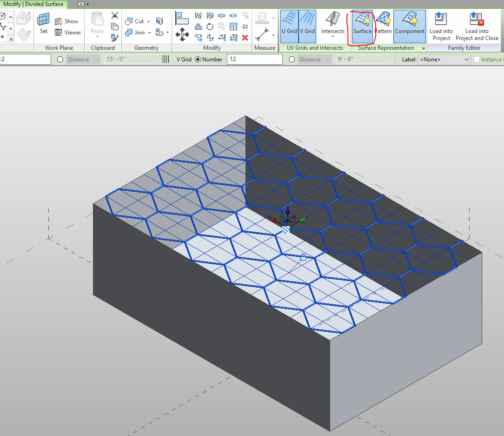
Task: Select the Scale tool
Action: [x=233, y=26]
